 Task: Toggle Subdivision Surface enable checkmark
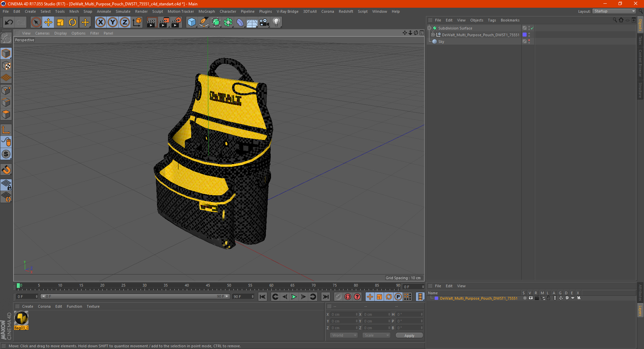(532, 28)
